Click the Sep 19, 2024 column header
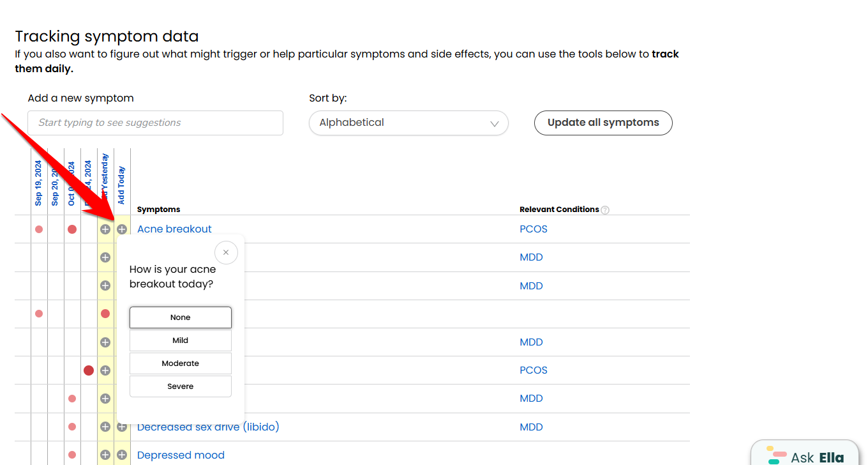 [39, 183]
